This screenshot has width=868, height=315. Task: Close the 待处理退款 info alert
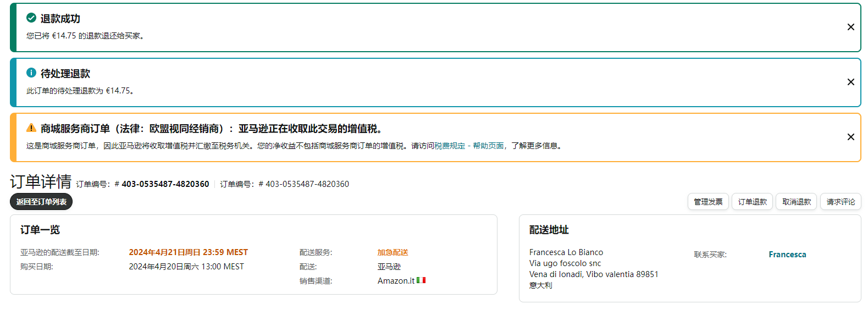tap(850, 82)
